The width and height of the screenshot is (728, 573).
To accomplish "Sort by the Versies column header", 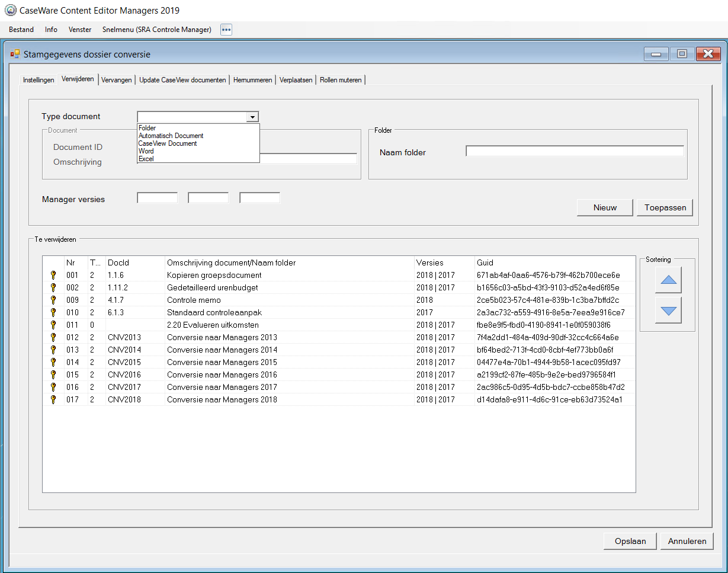I will 444,263.
